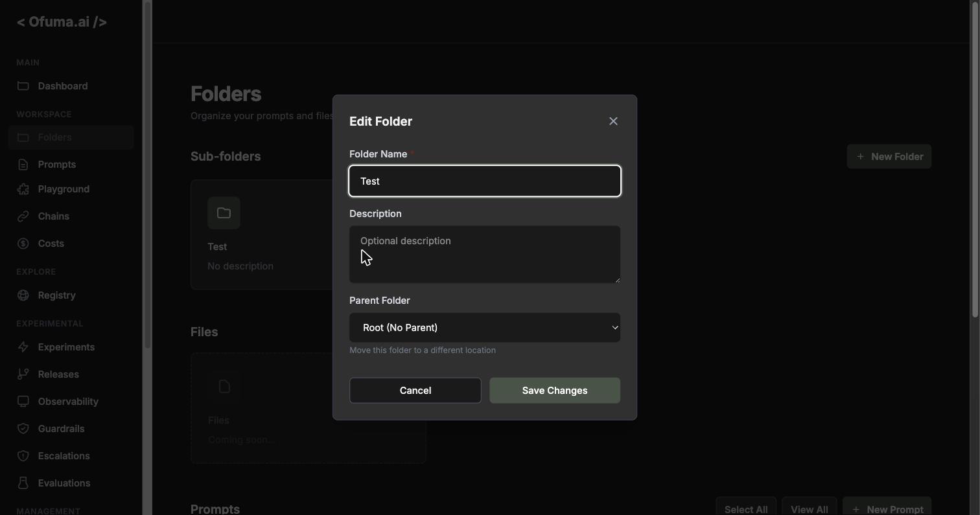This screenshot has width=980, height=515.
Task: Click the Folder Name input field
Action: pyautogui.click(x=485, y=181)
